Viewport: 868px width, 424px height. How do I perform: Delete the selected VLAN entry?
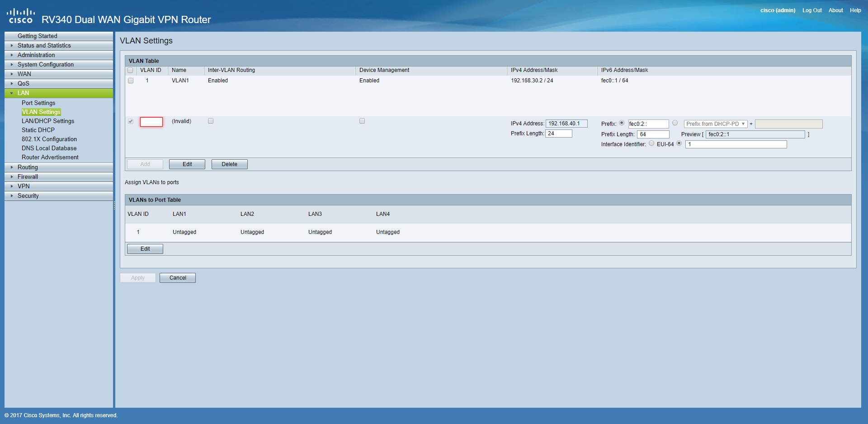point(229,164)
